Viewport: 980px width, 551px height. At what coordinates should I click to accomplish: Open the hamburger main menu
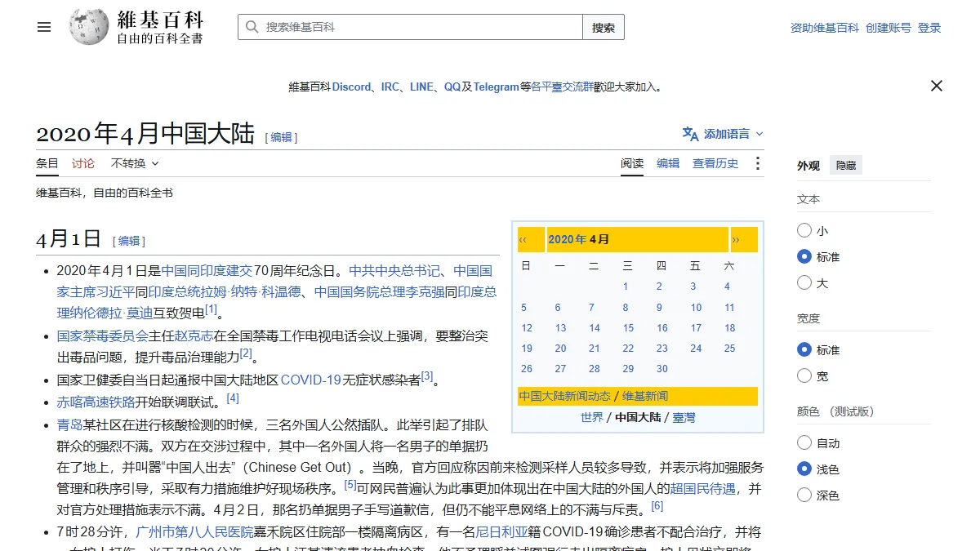(x=44, y=27)
